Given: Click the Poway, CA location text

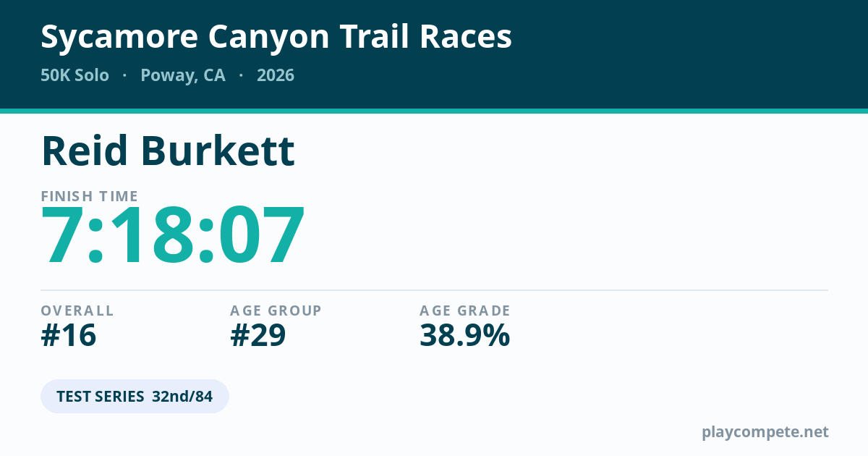Looking at the screenshot, I should click(x=183, y=75).
